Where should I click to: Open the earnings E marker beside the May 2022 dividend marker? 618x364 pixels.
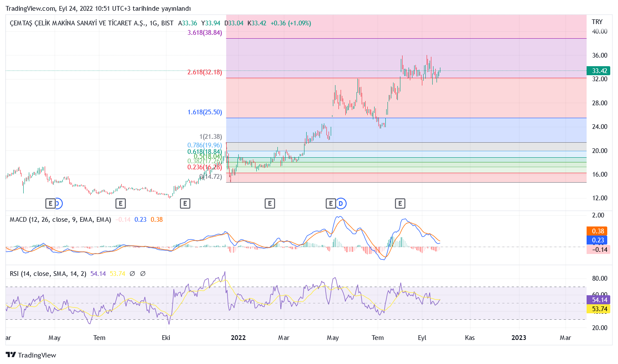(x=331, y=203)
